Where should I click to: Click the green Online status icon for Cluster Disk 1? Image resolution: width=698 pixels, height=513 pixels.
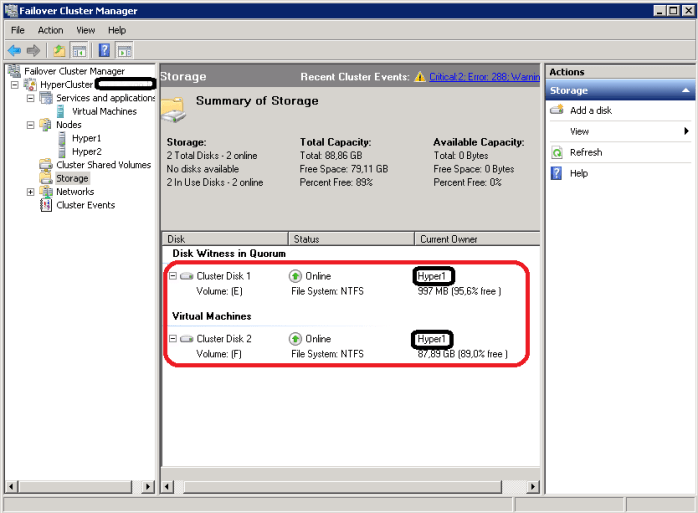point(295,276)
